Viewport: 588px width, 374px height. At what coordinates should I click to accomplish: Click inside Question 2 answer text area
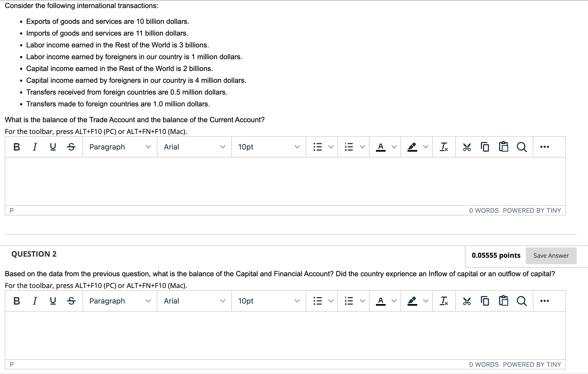pyautogui.click(x=285, y=335)
